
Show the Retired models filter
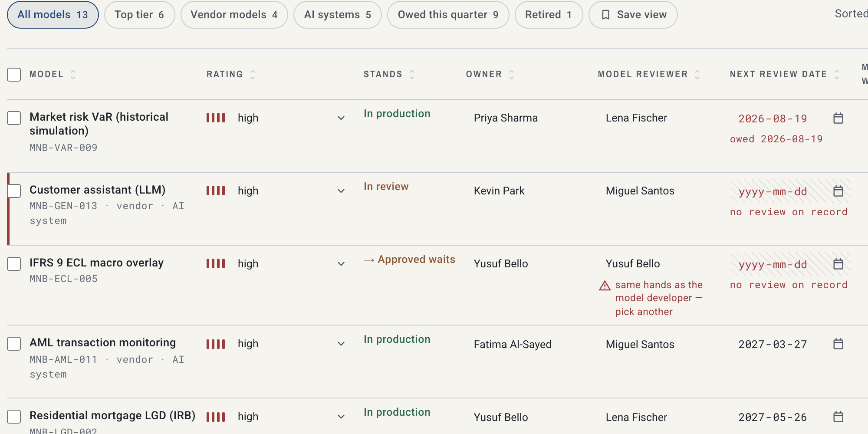click(549, 15)
